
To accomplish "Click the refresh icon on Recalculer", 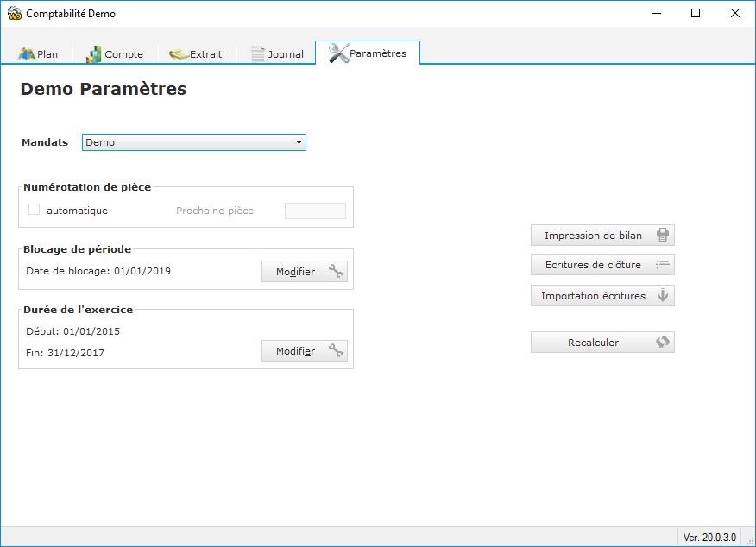I will pyautogui.click(x=663, y=342).
